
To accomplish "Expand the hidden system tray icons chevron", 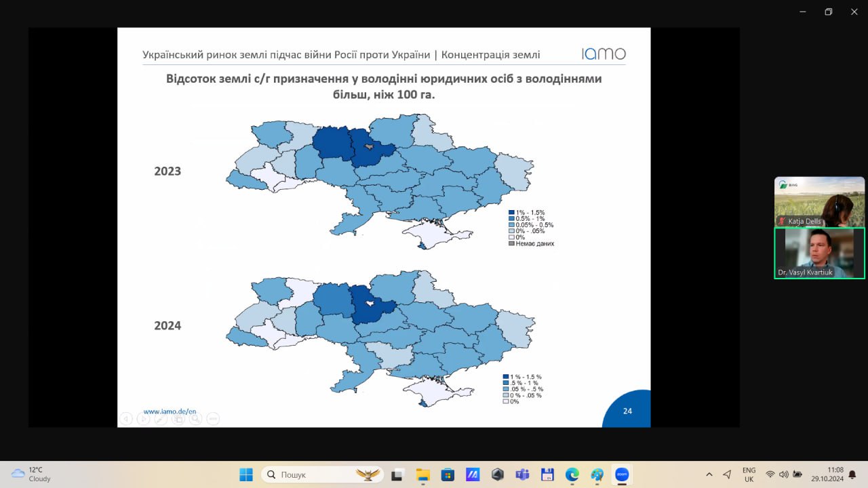I will point(709,474).
